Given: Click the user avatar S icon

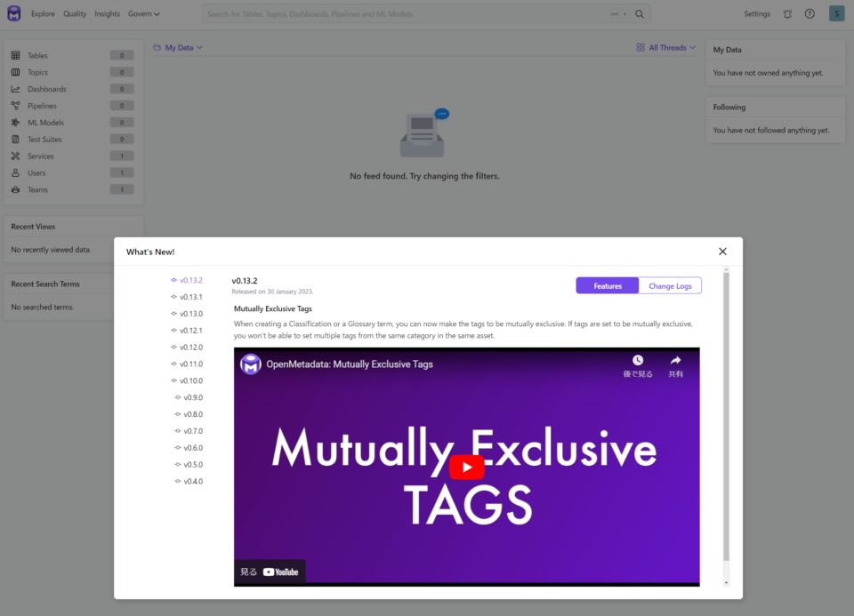Looking at the screenshot, I should [x=836, y=13].
